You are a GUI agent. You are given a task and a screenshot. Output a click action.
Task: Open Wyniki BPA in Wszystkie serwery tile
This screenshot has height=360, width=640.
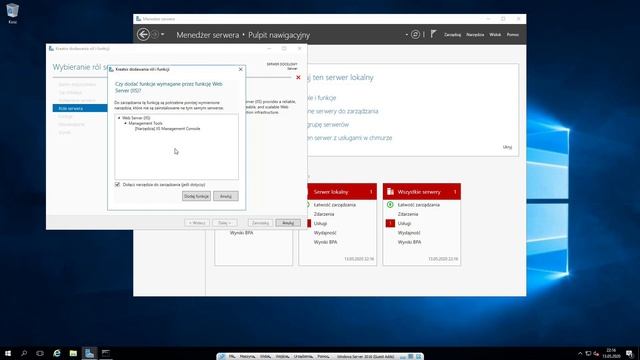pos(409,242)
